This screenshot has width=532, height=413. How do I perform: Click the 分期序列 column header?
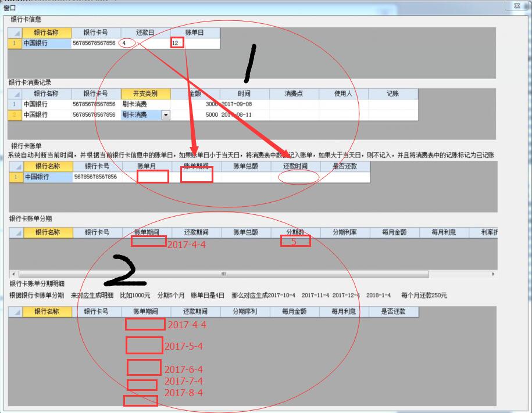point(244,312)
